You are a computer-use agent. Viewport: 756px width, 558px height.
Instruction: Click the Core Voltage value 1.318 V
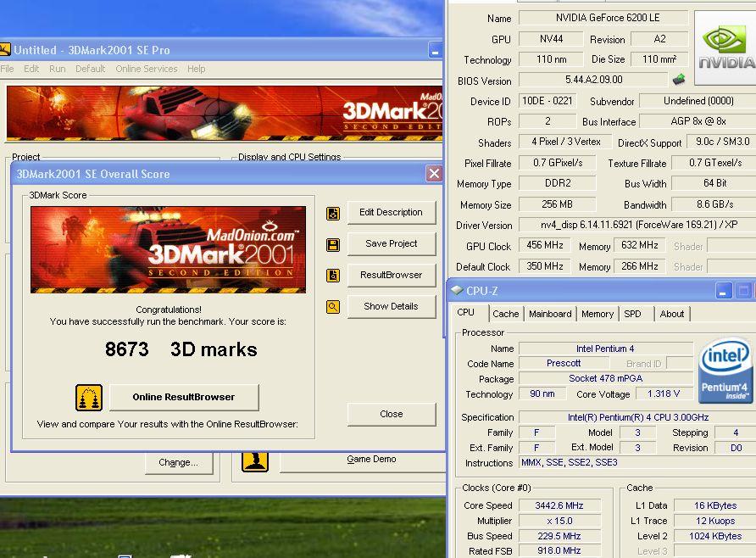[664, 393]
